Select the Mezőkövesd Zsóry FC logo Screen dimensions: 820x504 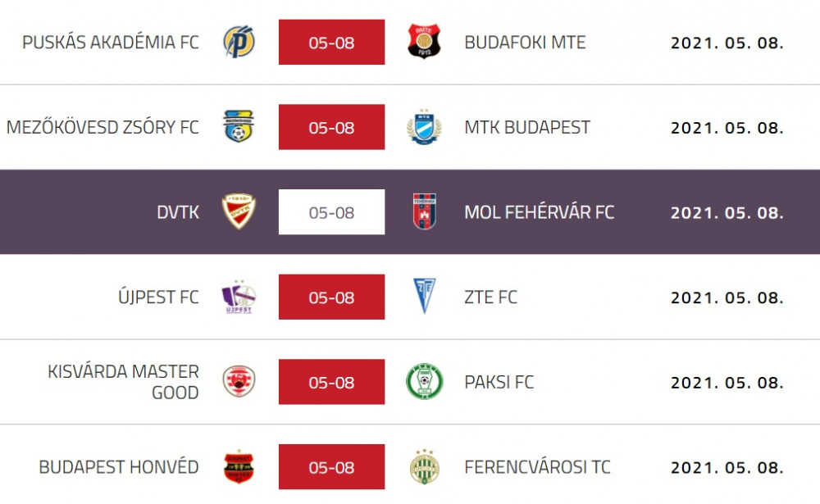[239, 126]
